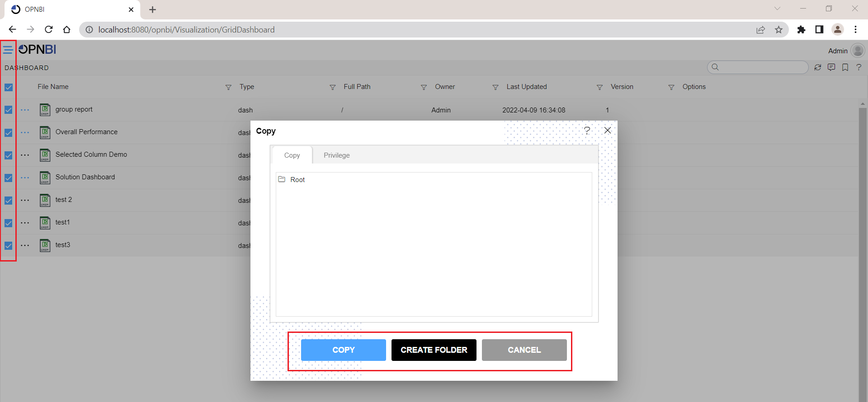Open options dots for test3
This screenshot has width=868, height=402.
point(25,245)
